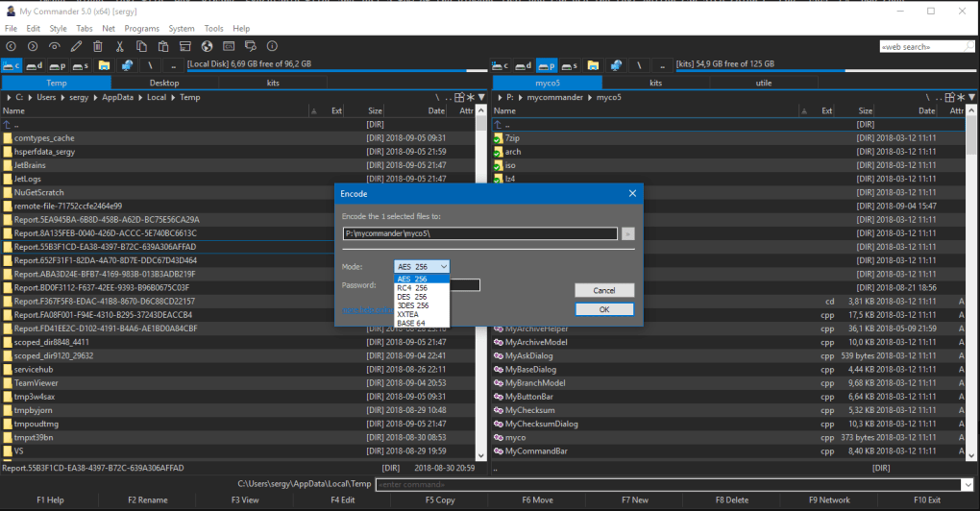Click the destination path field in Encode dialog
The image size is (980, 511).
point(480,233)
